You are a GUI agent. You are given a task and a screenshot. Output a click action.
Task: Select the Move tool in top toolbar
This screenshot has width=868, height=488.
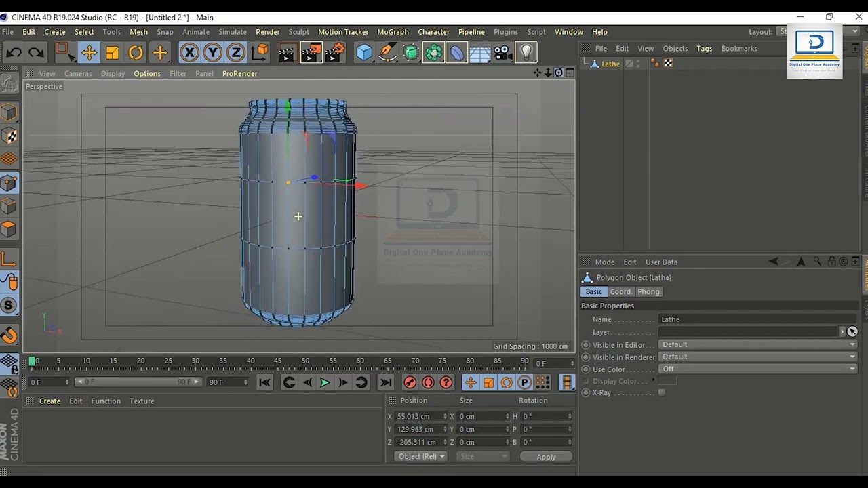tap(89, 52)
